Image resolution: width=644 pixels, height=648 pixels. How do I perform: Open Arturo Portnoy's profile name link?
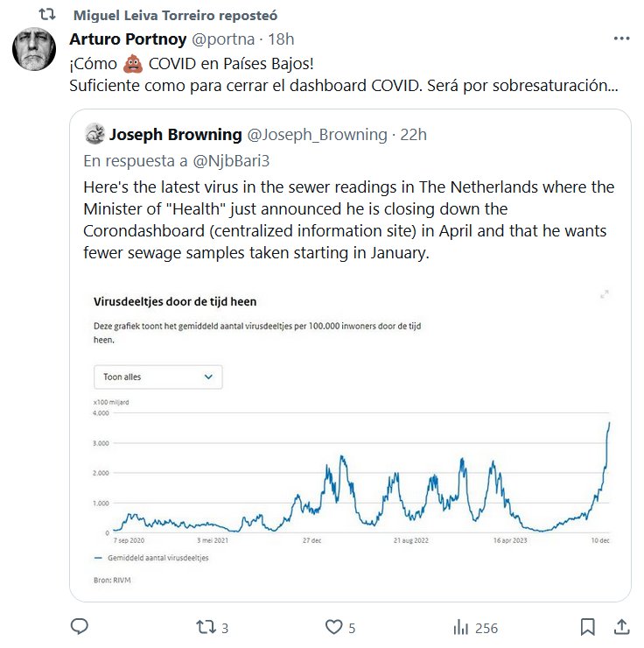click(127, 39)
